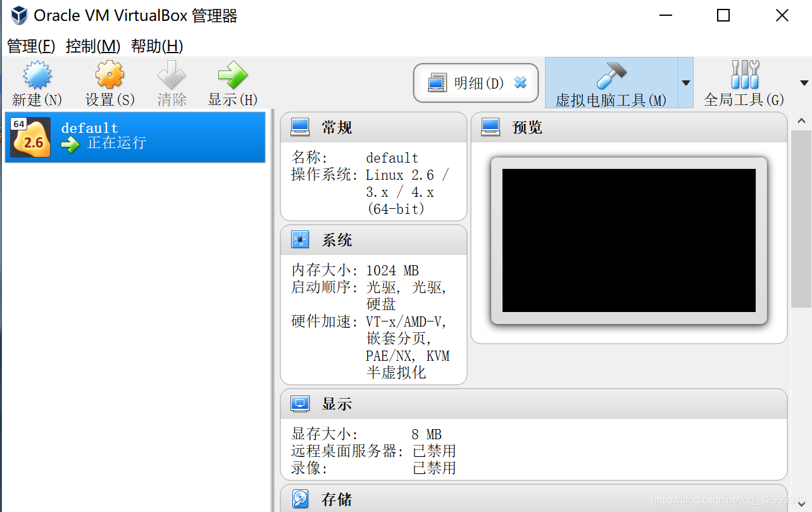Open the 存储 section header link
Image resolution: width=812 pixels, height=512 pixels.
click(337, 499)
